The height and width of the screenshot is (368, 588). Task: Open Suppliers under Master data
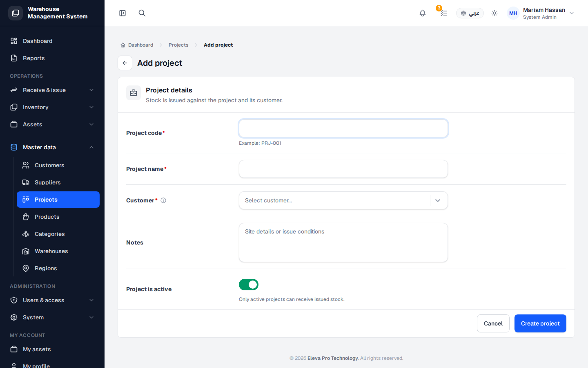(x=58, y=182)
